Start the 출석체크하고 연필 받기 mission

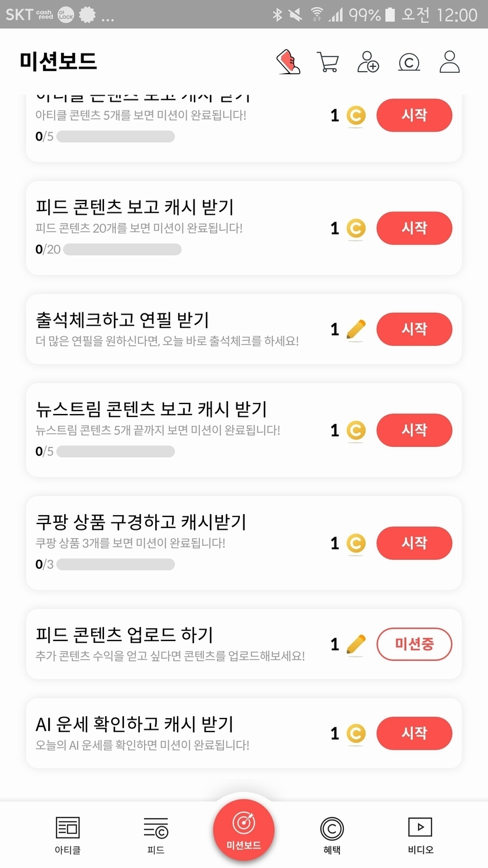[x=414, y=329]
